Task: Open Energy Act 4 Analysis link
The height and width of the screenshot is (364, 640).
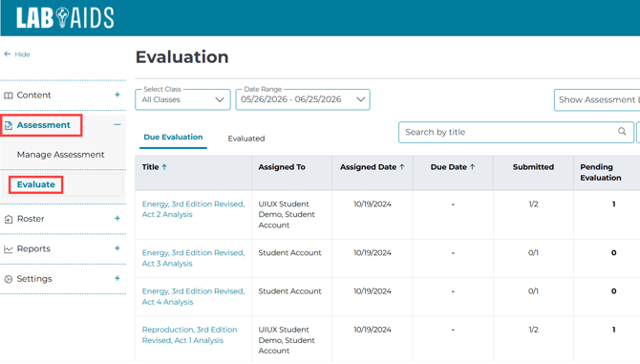Action: [x=194, y=296]
